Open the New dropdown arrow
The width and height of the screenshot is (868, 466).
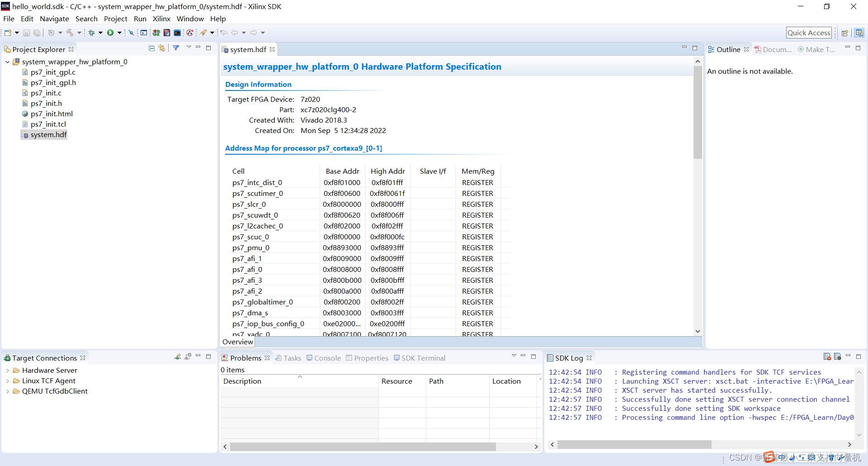17,33
